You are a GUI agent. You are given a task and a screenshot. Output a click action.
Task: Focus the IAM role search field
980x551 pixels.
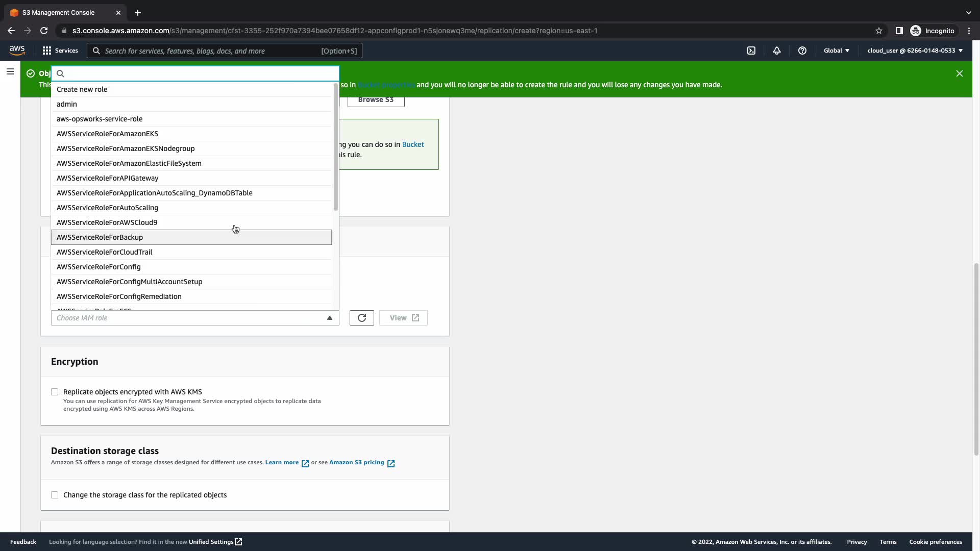199,73
